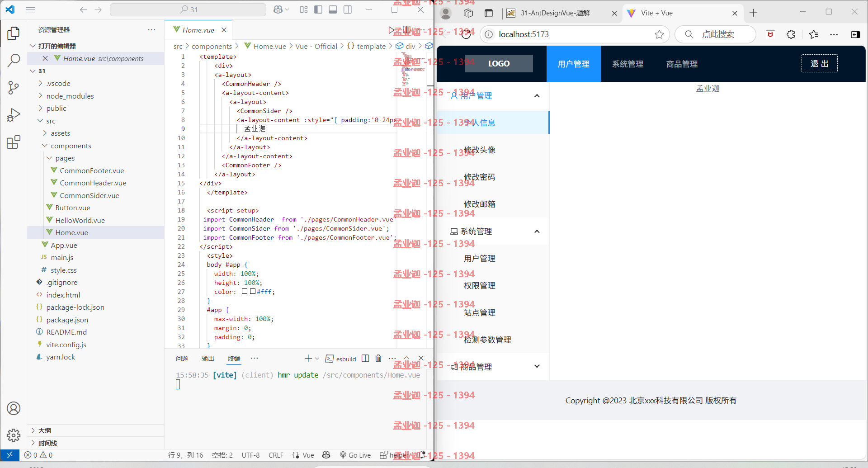The height and width of the screenshot is (468, 868).
Task: Toggle the bottom panel layout icon
Action: [333, 9]
